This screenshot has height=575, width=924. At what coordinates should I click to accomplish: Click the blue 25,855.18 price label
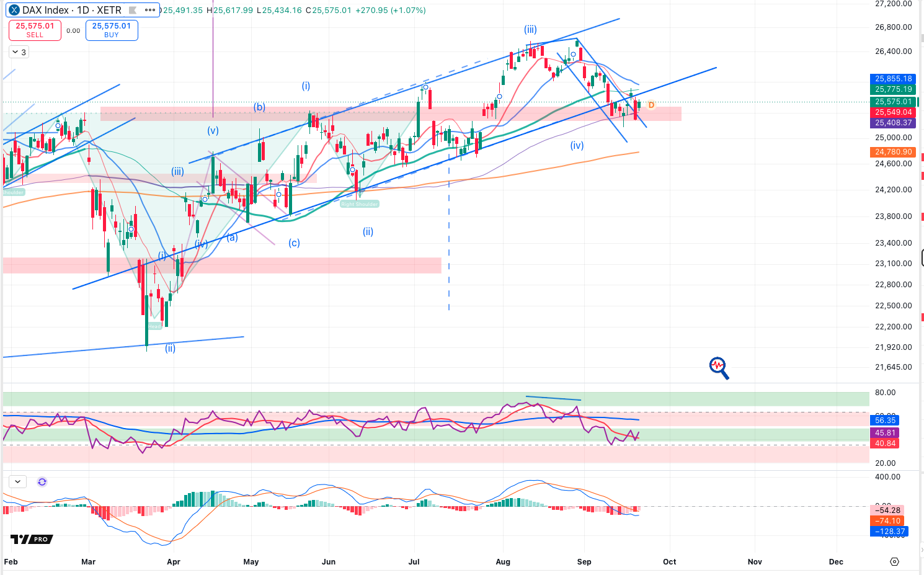point(893,79)
